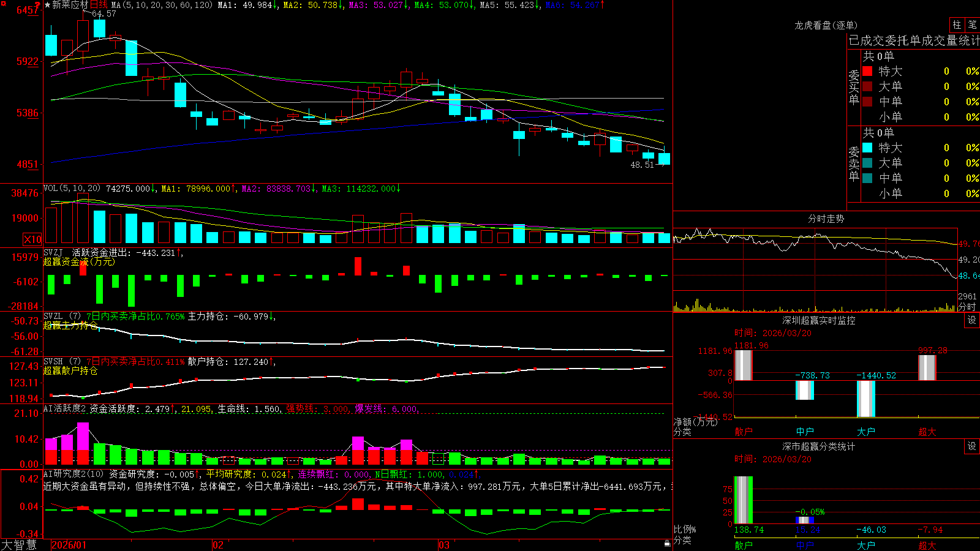Select the 超大 bar valued 997.28

(x=927, y=367)
